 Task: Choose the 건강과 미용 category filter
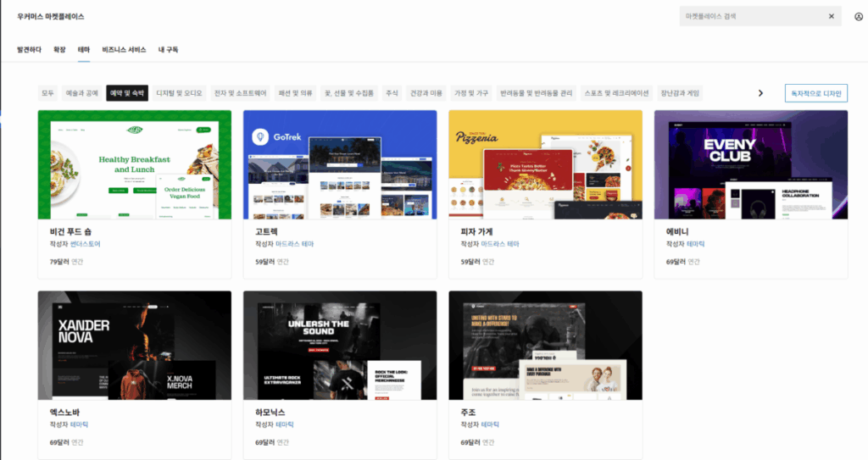coord(426,93)
